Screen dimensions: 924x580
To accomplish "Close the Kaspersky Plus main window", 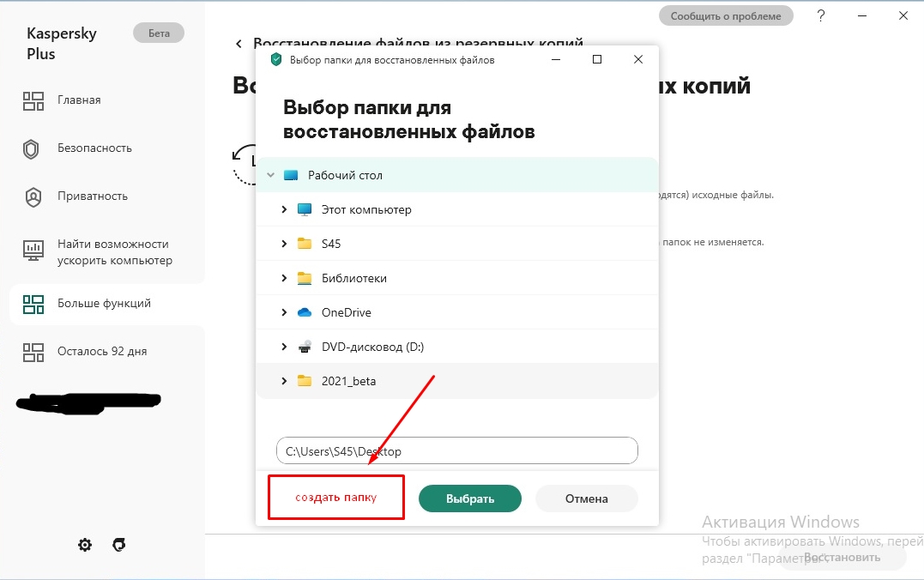I will (x=903, y=16).
